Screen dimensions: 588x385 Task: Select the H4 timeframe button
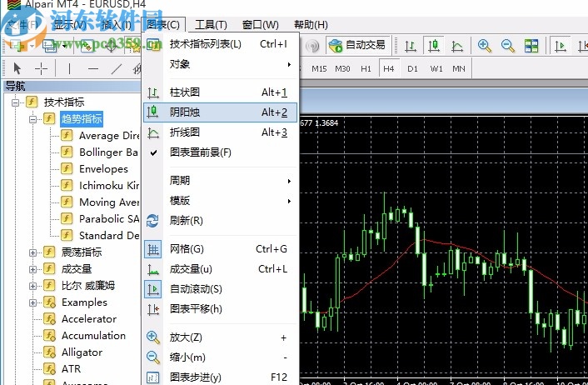pyautogui.click(x=389, y=68)
